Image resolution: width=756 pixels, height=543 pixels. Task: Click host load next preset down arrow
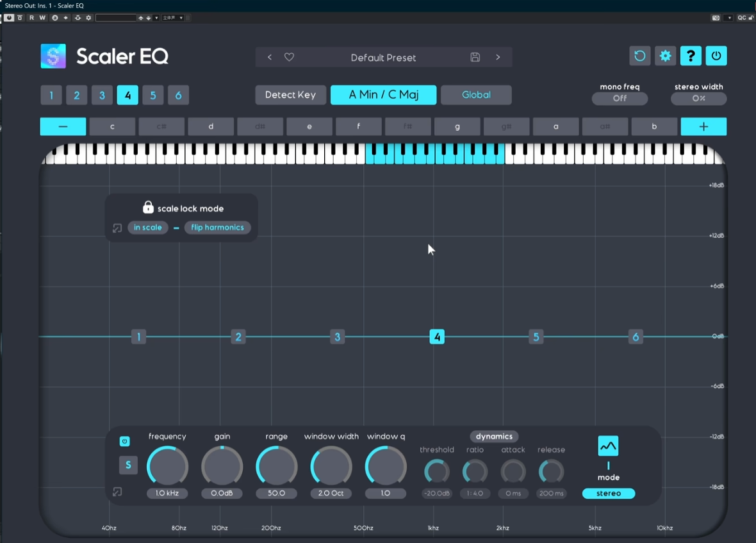coord(149,18)
